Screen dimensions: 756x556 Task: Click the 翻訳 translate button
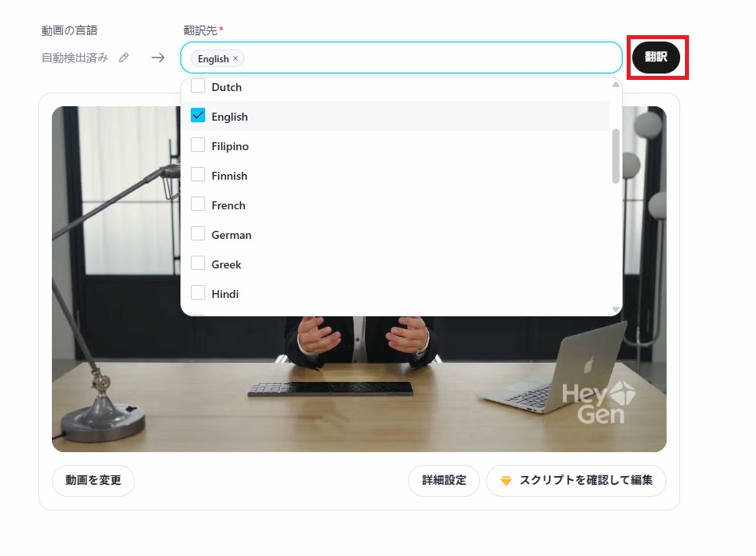[656, 58]
